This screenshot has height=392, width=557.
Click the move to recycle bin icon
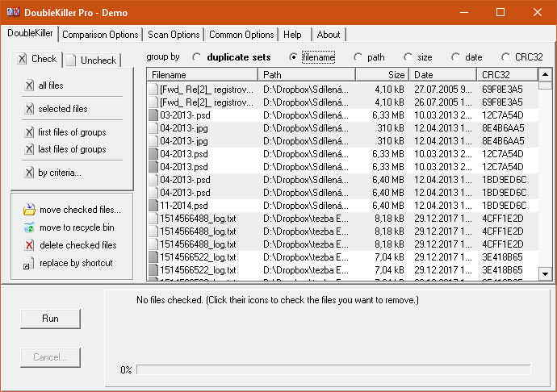click(29, 227)
